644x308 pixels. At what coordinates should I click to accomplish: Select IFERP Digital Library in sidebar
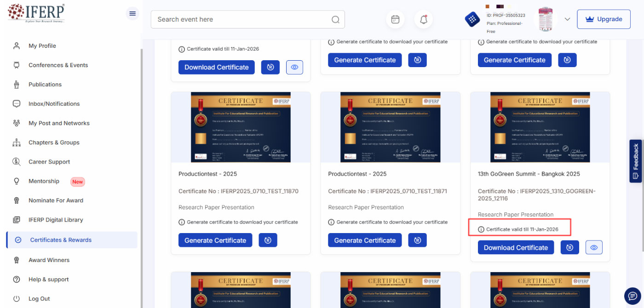click(56, 220)
